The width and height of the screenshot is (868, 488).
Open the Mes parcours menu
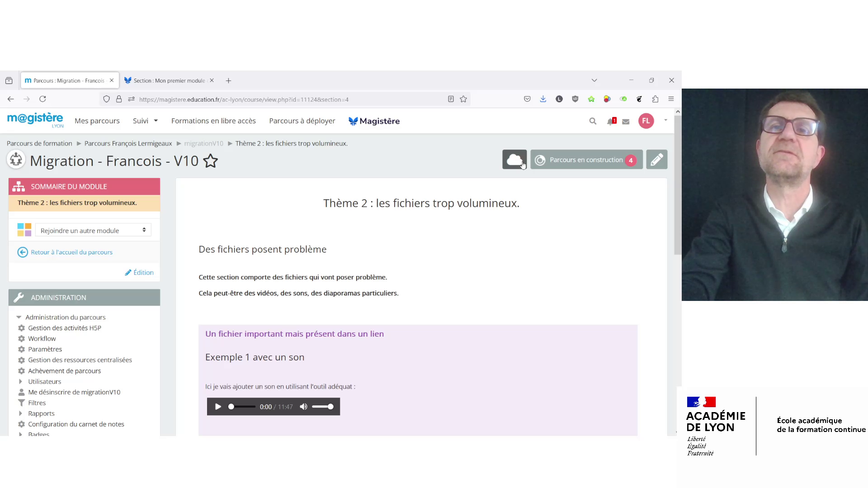(97, 121)
